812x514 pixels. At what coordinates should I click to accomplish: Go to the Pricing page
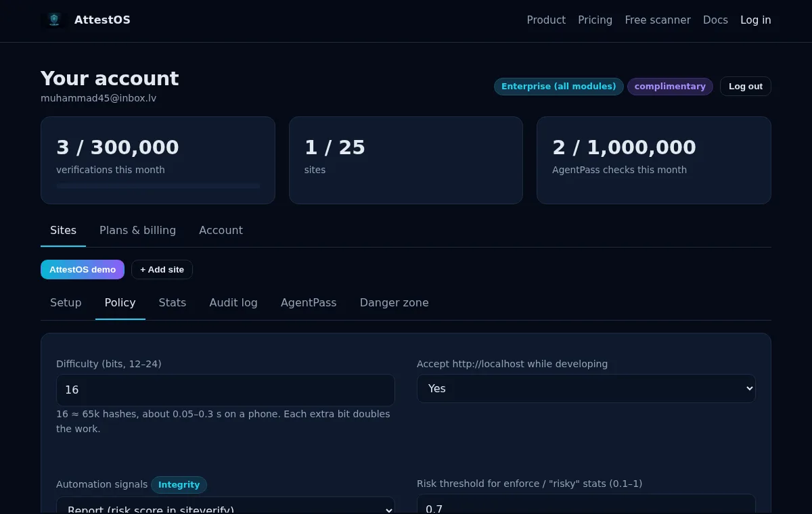coord(595,20)
